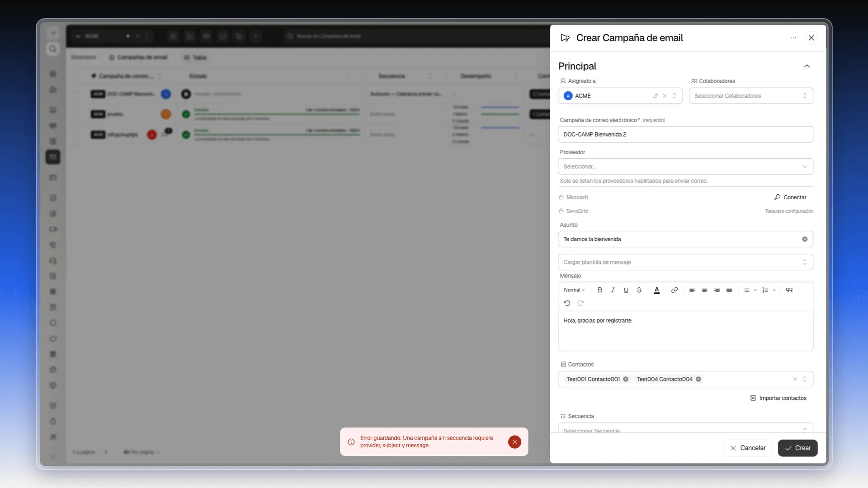This screenshot has width=868, height=488.
Task: Align message text left
Action: pyautogui.click(x=692, y=290)
